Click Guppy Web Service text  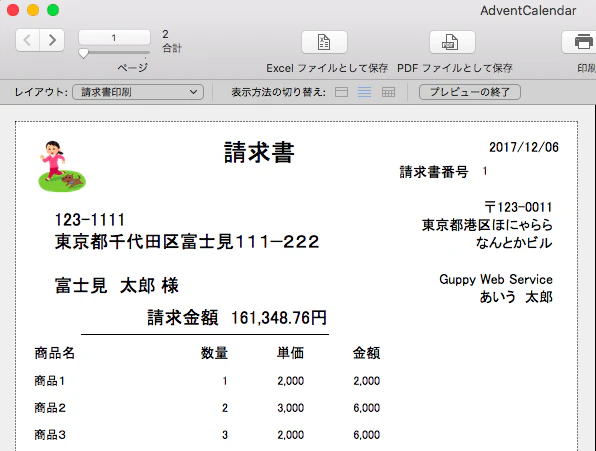coord(496,279)
